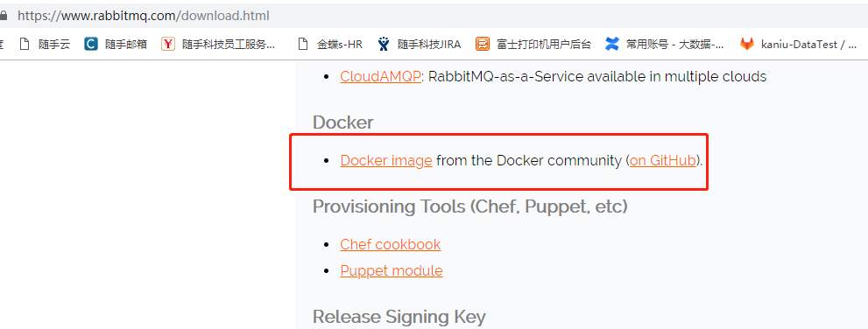Follow the CloudAMQP link

pos(380,76)
